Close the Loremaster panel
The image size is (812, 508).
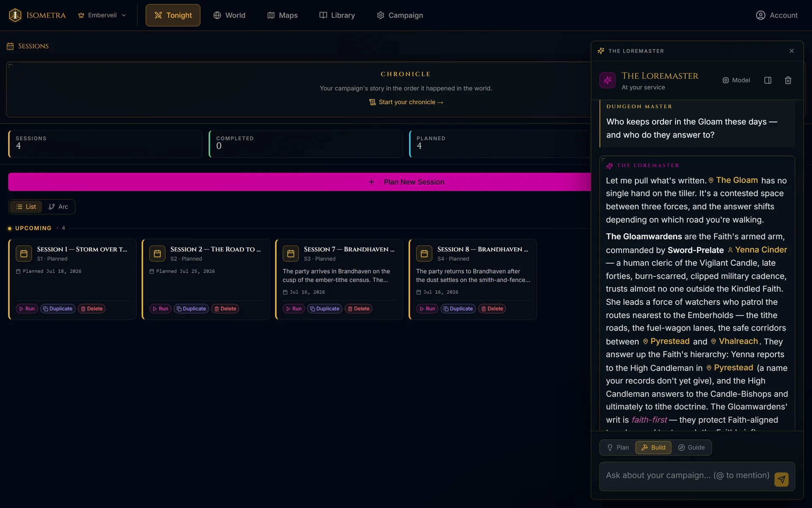click(x=792, y=51)
